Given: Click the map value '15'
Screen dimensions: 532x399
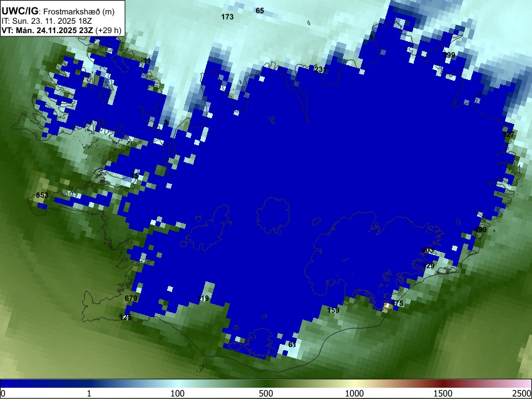Looking at the screenshot, I should coord(135,176).
